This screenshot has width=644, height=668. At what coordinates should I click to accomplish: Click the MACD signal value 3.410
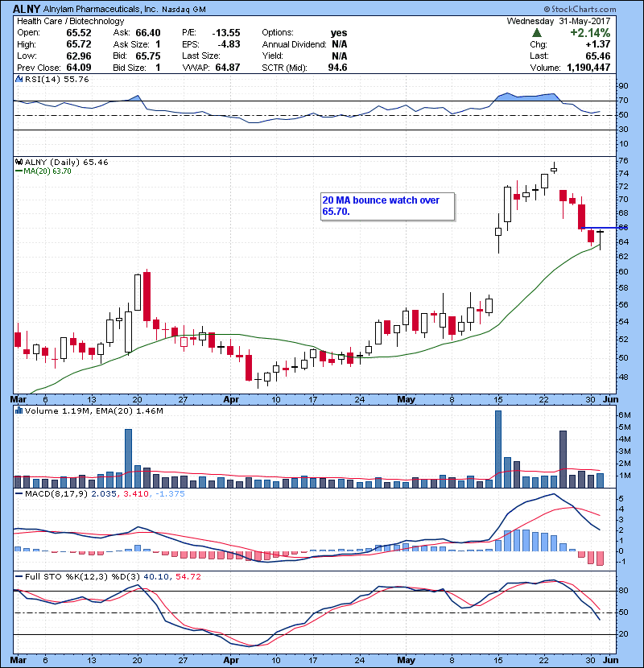click(135, 494)
